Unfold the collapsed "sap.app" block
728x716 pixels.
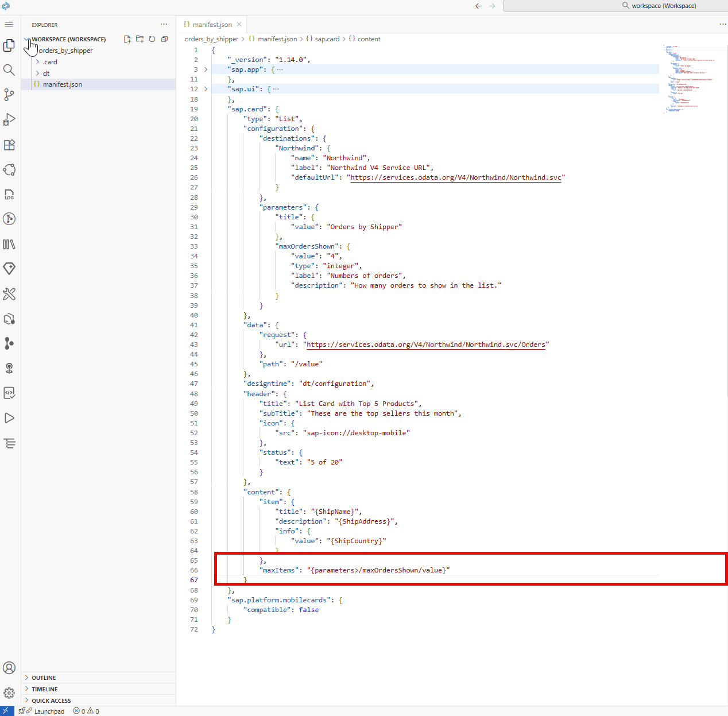click(206, 69)
